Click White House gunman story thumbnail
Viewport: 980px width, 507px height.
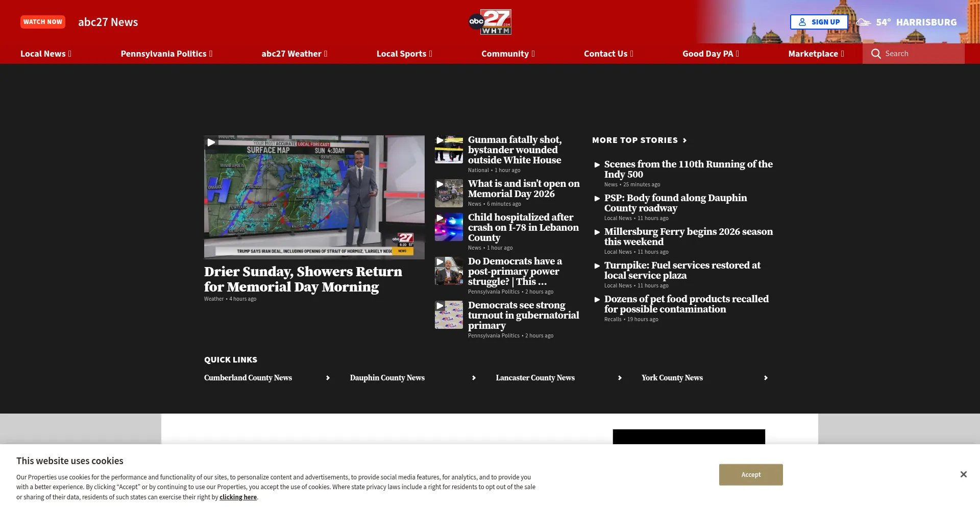[449, 150]
